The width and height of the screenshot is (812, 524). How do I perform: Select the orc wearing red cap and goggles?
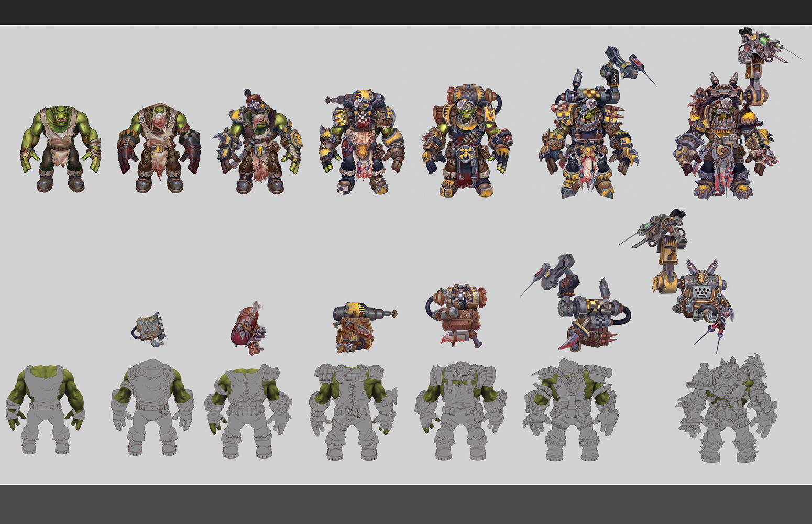tap(258, 142)
